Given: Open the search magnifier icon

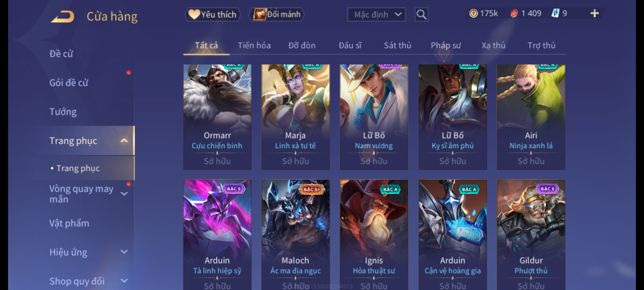Looking at the screenshot, I should [x=421, y=15].
